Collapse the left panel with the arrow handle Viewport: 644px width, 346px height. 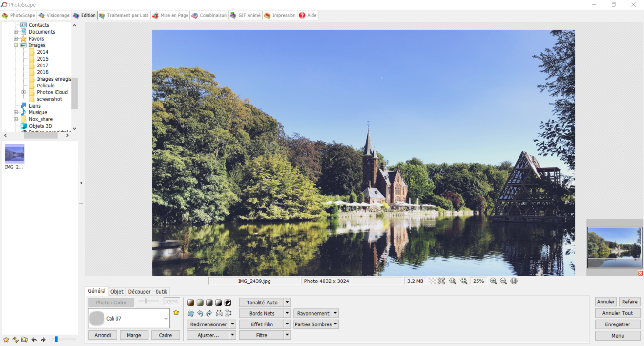click(81, 183)
